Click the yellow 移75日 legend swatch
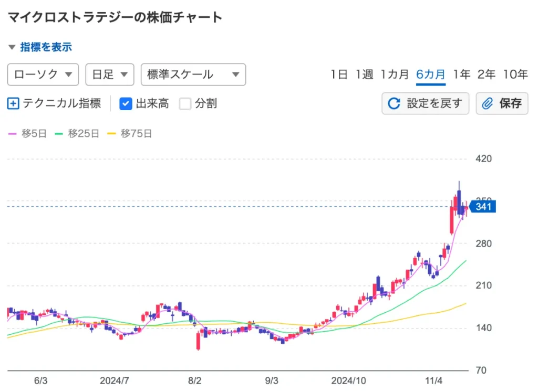Viewport: 538px width, 392px height. click(x=111, y=134)
